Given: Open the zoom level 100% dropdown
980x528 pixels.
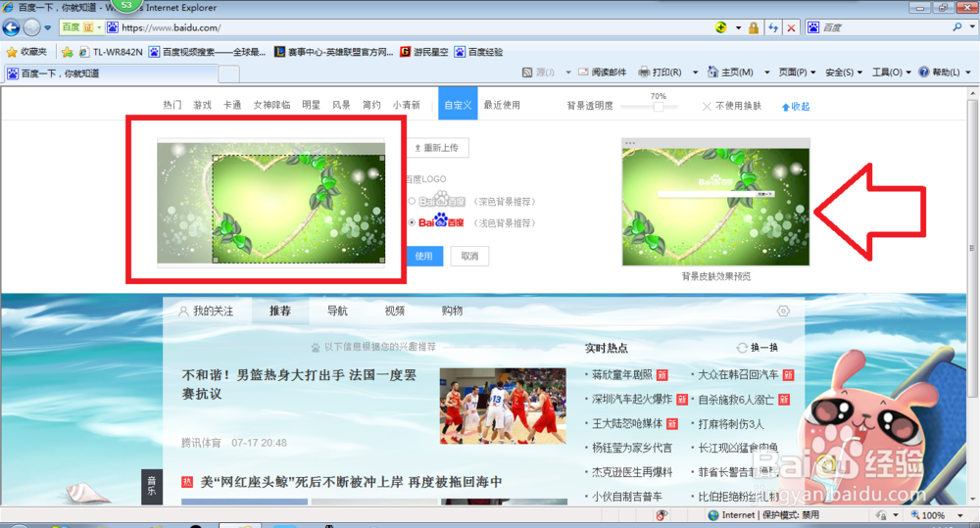Looking at the screenshot, I should pyautogui.click(x=960, y=515).
